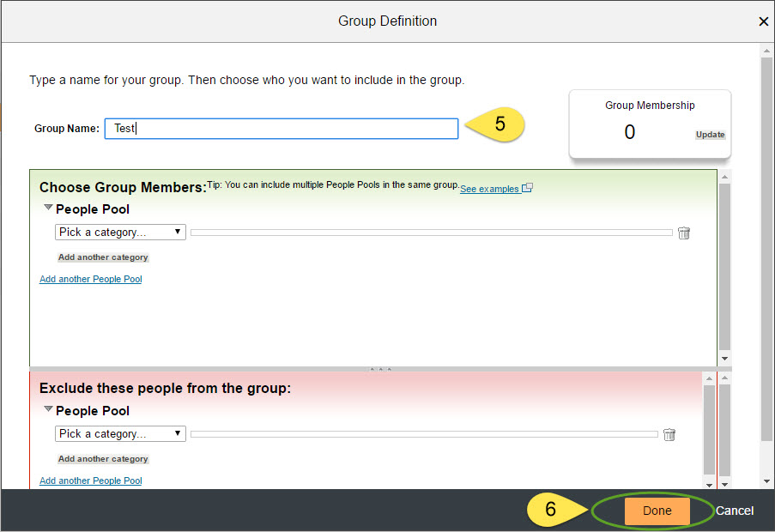775x532 pixels.
Task: Click the Group Membership count 0
Action: (629, 132)
